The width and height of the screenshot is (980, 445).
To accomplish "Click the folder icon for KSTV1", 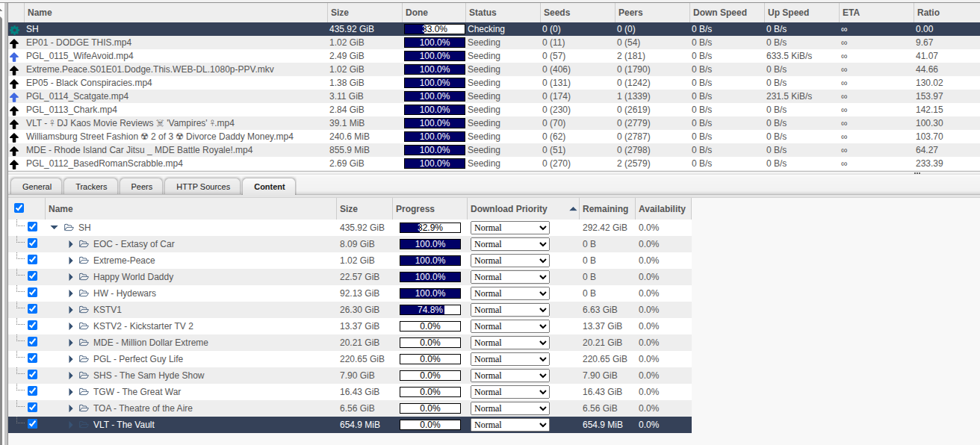I will click(84, 310).
